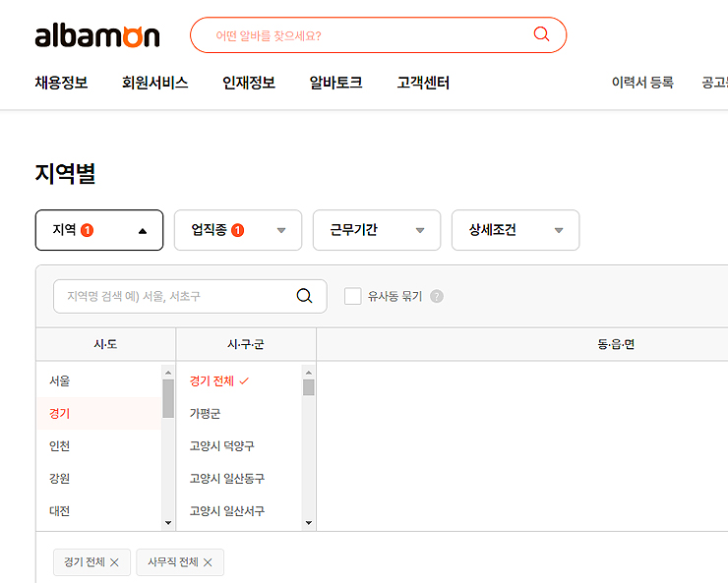Open the 인재정보 menu
728x583 pixels.
(249, 83)
